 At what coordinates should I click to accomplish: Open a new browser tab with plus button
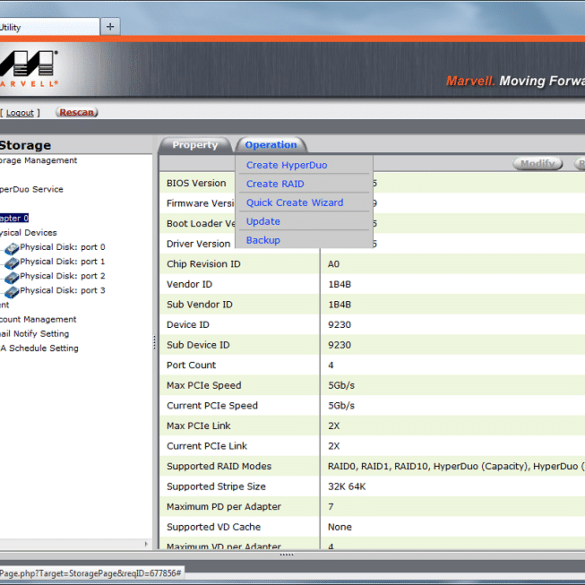[x=110, y=27]
